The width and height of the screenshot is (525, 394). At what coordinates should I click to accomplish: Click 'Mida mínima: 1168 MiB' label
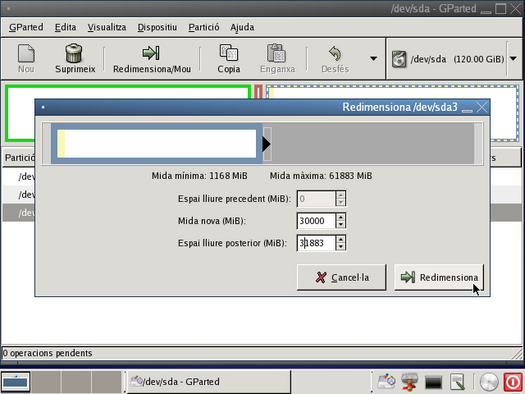pyautogui.click(x=200, y=176)
